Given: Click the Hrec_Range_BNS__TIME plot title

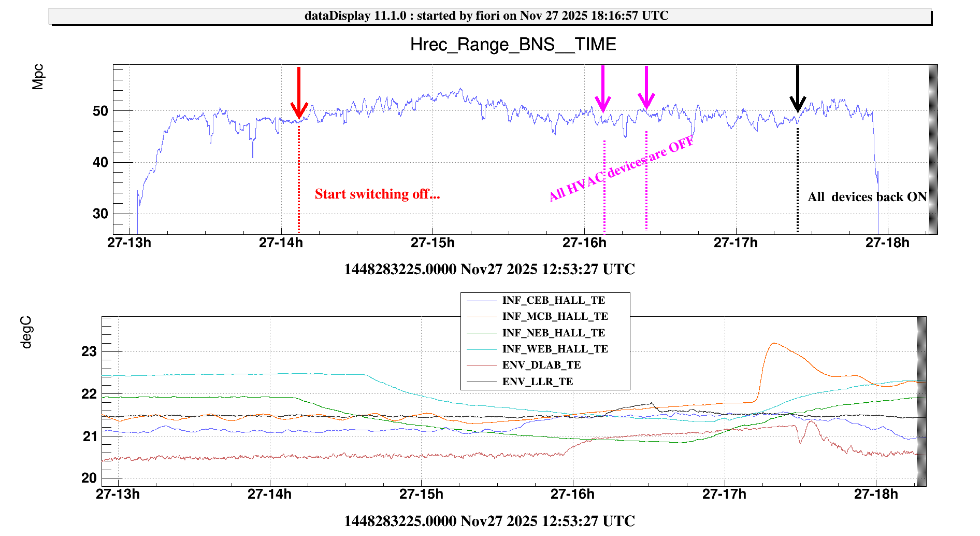Looking at the screenshot, I should (513, 45).
